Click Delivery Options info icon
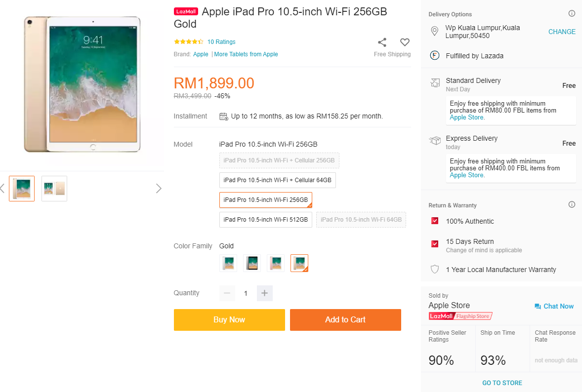The width and height of the screenshot is (582, 392). (572, 14)
